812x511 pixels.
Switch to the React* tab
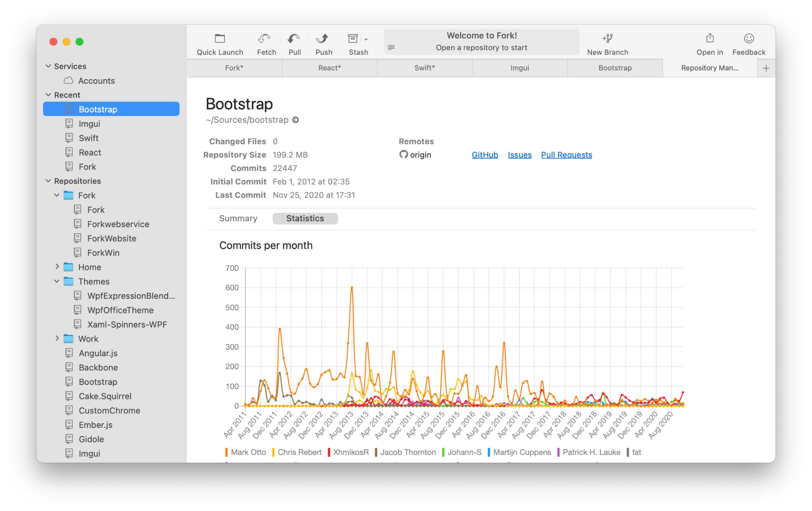point(329,68)
